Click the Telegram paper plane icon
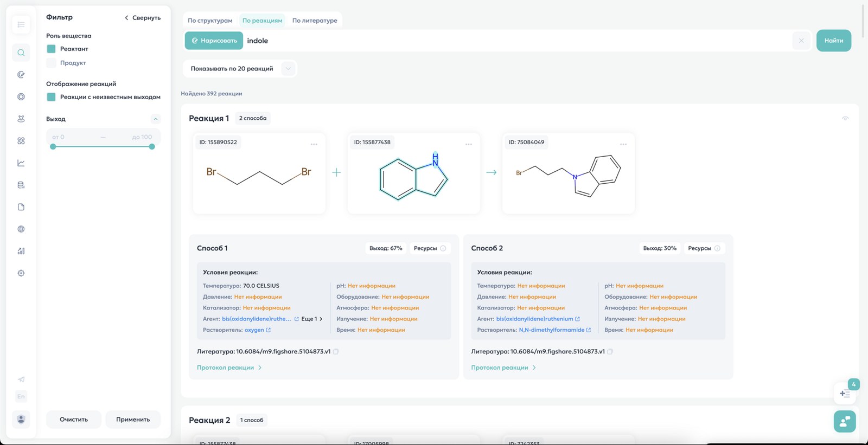The height and width of the screenshot is (445, 868). click(x=21, y=379)
